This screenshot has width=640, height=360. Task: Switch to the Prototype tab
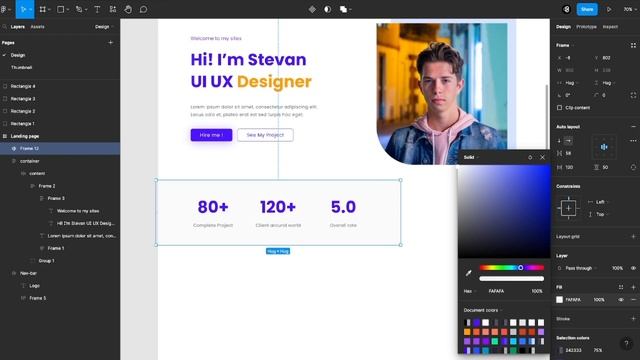click(x=586, y=27)
